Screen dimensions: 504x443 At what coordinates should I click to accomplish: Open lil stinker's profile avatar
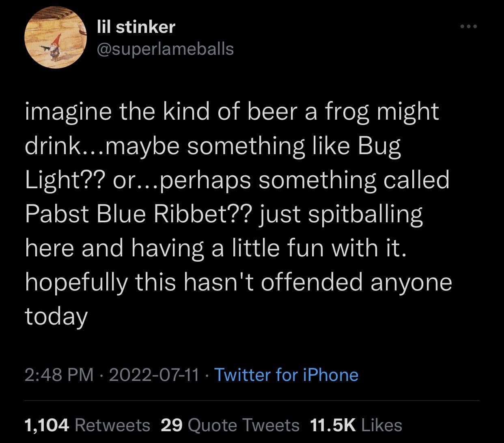point(56,38)
